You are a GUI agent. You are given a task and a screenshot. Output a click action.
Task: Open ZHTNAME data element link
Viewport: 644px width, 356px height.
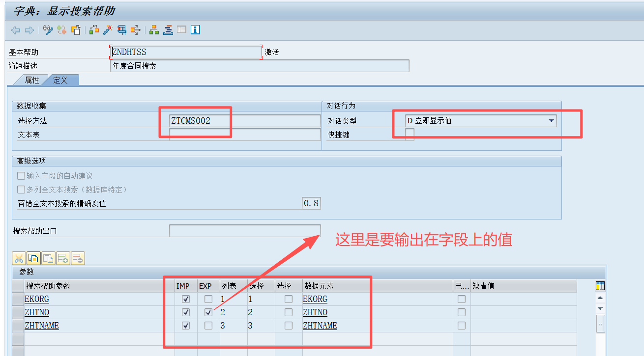[320, 326]
